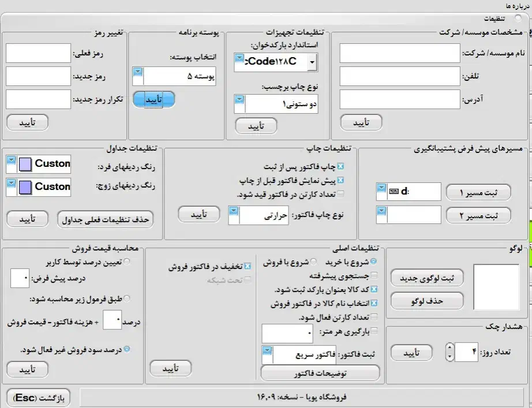The height and width of the screenshot is (408, 532).
Task: Open the "فاکتور سریع" invoice registration dropdown
Action: click(x=266, y=349)
